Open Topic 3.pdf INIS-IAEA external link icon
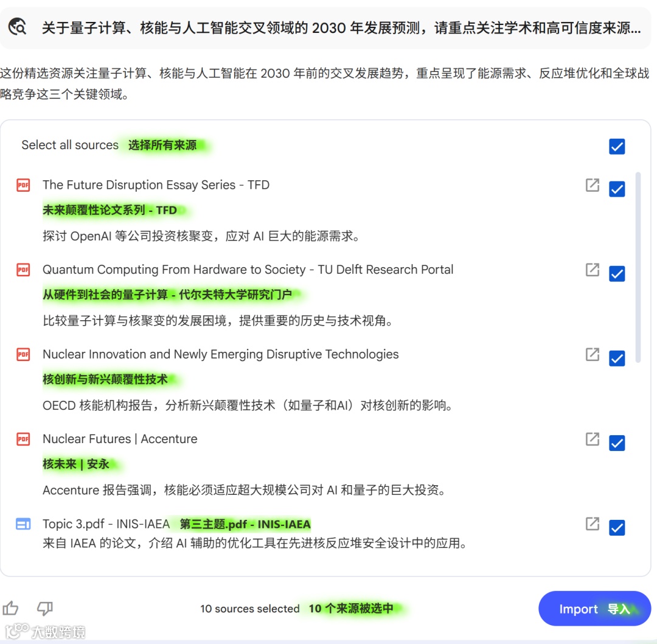The width and height of the screenshot is (657, 644). tap(592, 523)
